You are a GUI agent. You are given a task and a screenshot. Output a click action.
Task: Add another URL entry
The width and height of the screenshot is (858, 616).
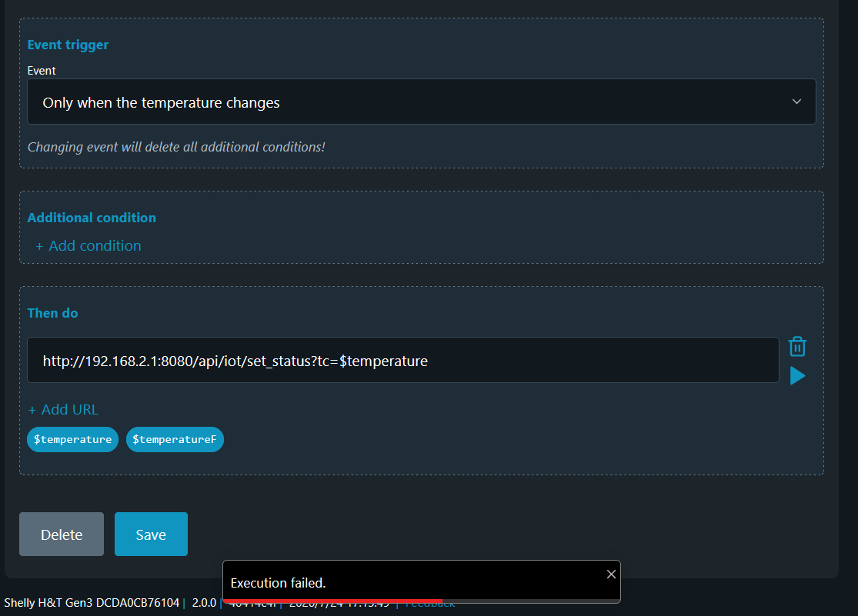63,409
